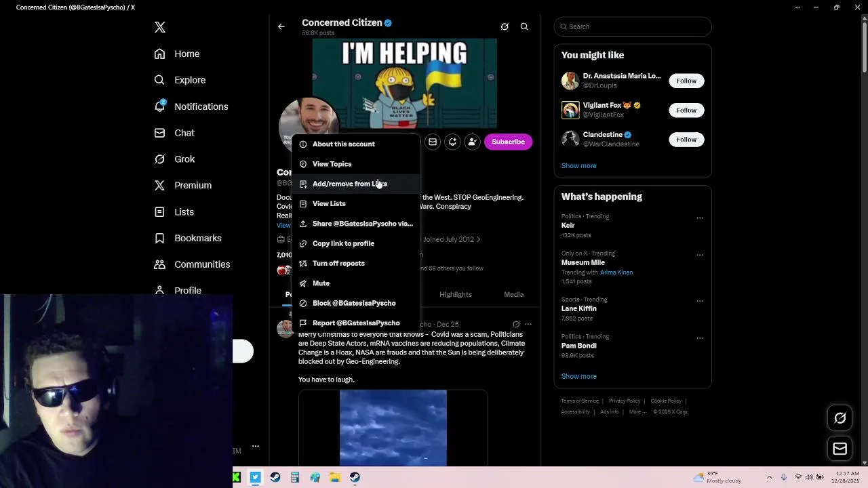
Task: Click the purple Subscribe button
Action: 508,142
